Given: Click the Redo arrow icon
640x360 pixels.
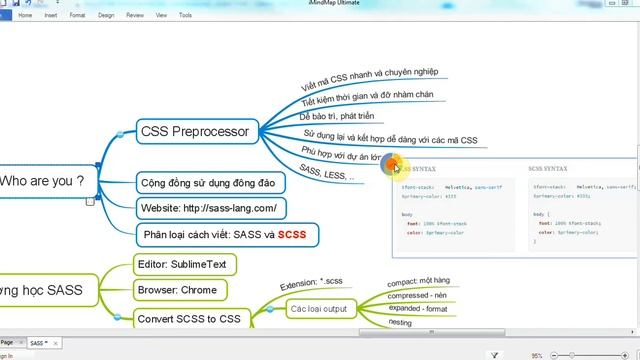Looking at the screenshot, I should (x=41, y=2).
